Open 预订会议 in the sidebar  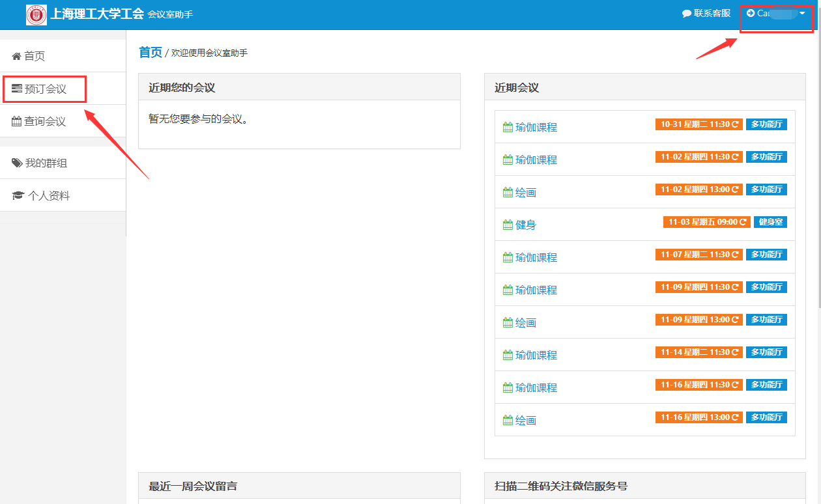coord(46,89)
